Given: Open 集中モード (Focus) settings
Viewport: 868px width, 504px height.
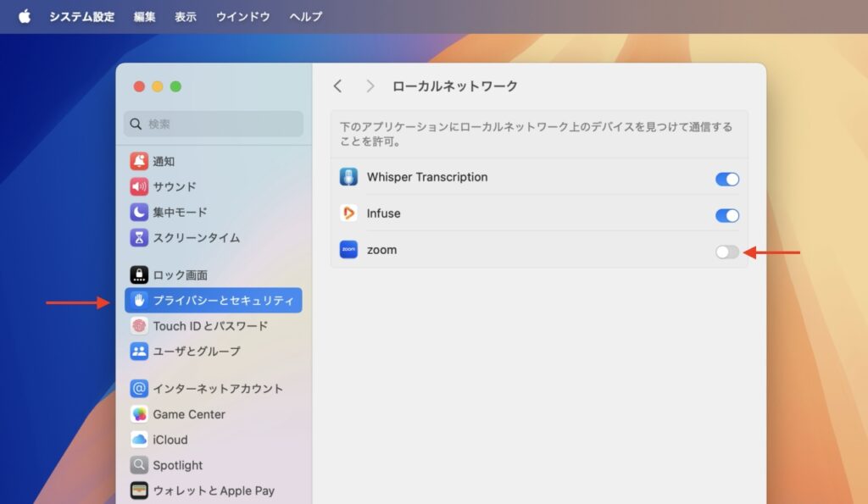Looking at the screenshot, I should (x=140, y=212).
